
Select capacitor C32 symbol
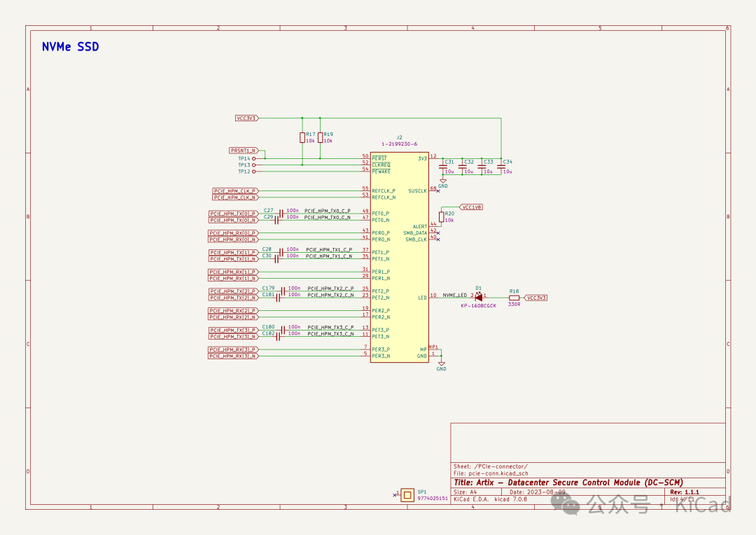(x=462, y=167)
